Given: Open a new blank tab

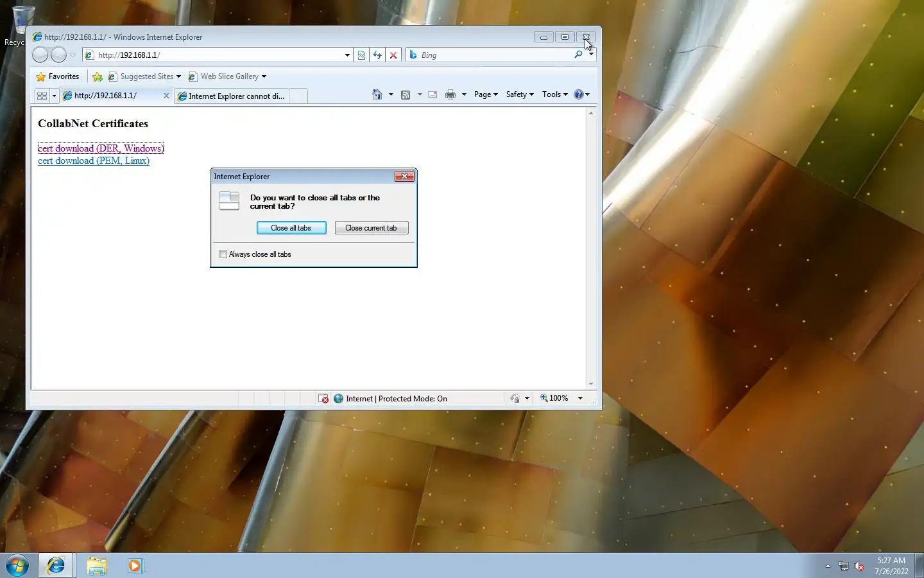Looking at the screenshot, I should tap(298, 96).
